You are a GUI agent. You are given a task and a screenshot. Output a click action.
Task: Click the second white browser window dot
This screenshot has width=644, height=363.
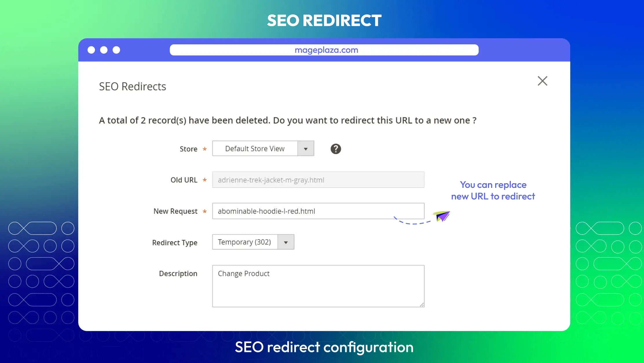(x=104, y=50)
